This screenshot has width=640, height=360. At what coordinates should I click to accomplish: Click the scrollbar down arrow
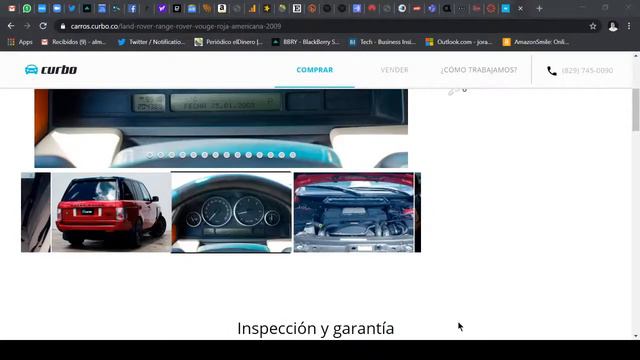click(636, 336)
